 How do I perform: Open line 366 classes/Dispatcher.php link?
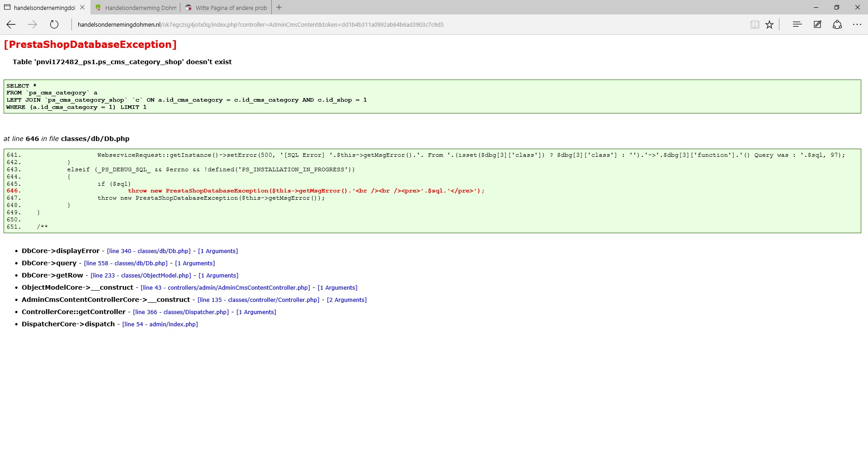(181, 312)
